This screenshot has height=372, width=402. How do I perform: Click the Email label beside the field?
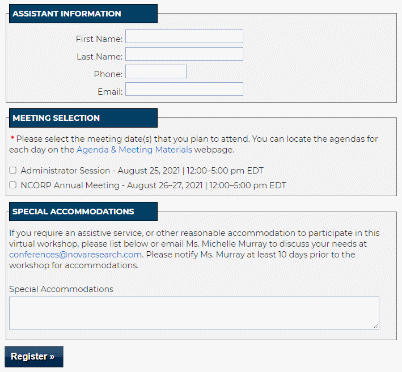tap(110, 92)
